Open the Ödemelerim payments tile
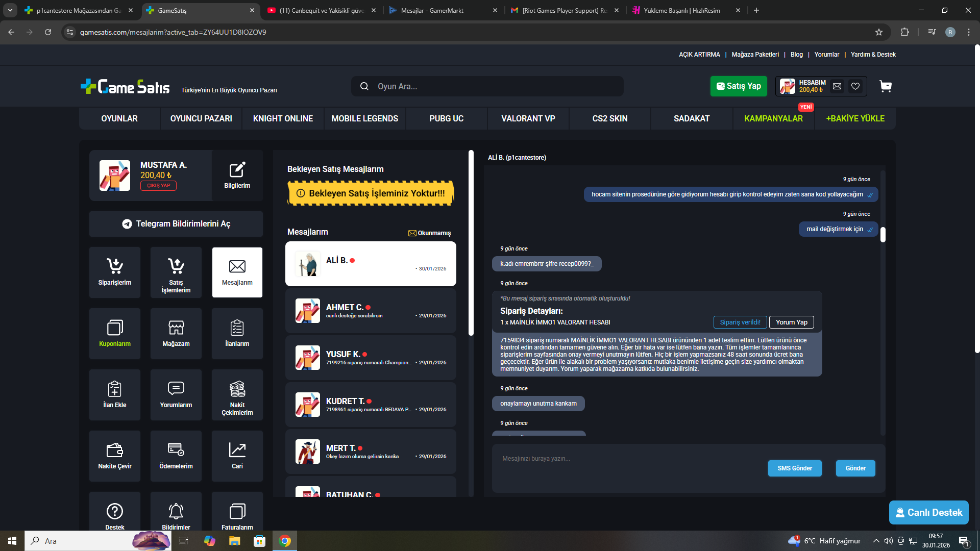 176,456
